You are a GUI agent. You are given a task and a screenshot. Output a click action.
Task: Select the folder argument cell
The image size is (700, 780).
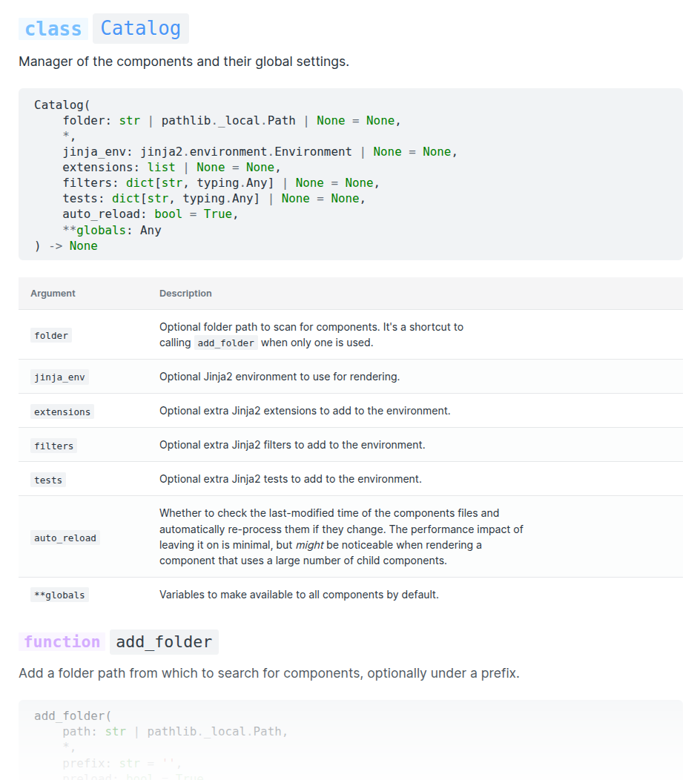pyautogui.click(x=51, y=336)
